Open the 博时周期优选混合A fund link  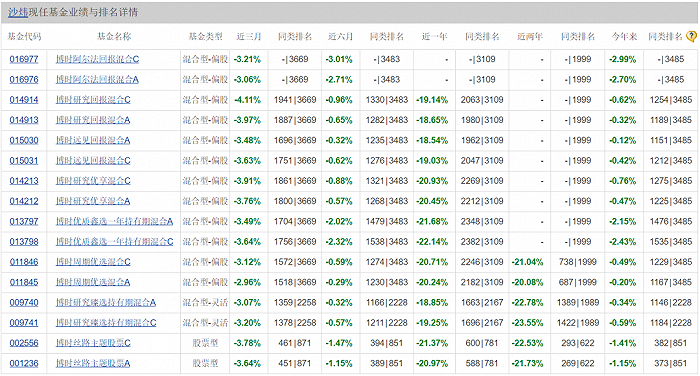pyautogui.click(x=93, y=282)
